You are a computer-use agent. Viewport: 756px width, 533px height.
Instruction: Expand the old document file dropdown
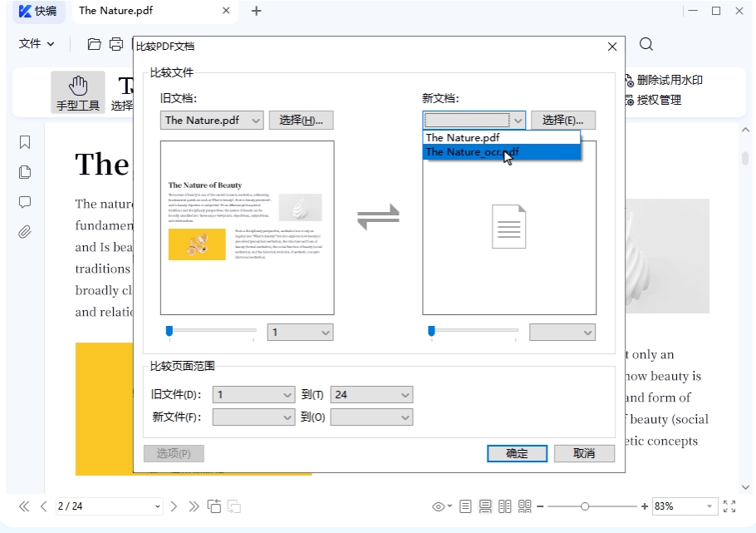point(255,121)
